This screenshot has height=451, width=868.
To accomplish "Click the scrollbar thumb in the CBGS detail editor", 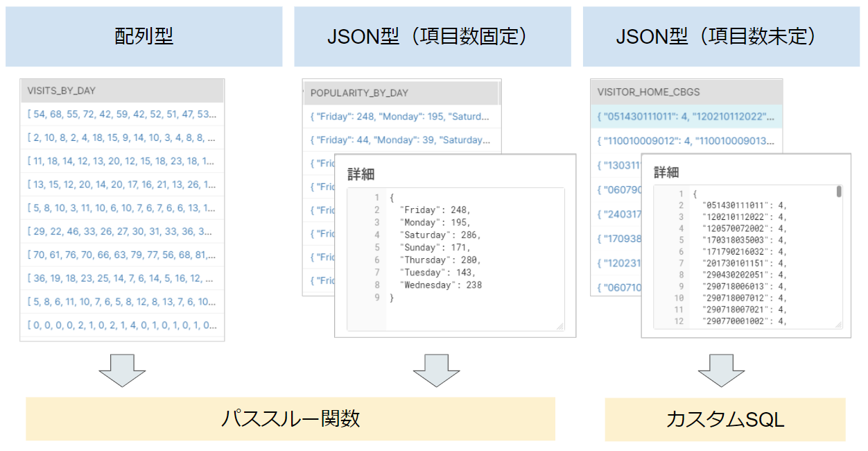I will tap(839, 192).
